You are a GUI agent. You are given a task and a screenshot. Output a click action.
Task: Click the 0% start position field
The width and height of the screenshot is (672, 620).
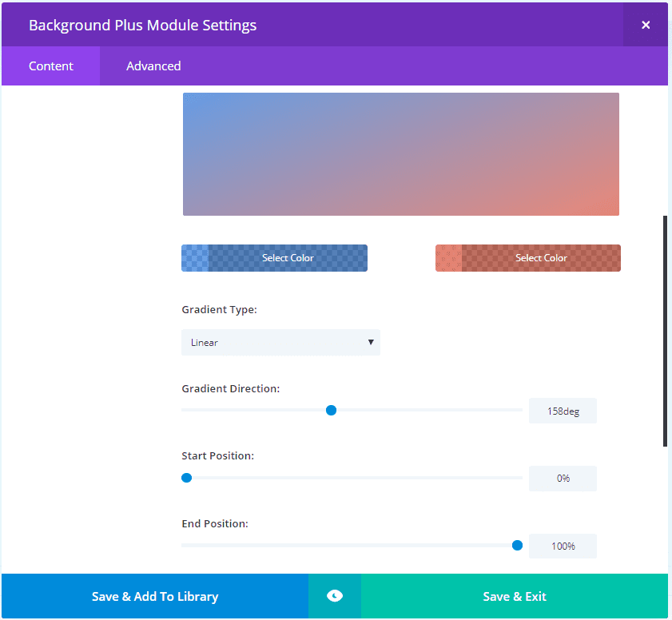563,479
